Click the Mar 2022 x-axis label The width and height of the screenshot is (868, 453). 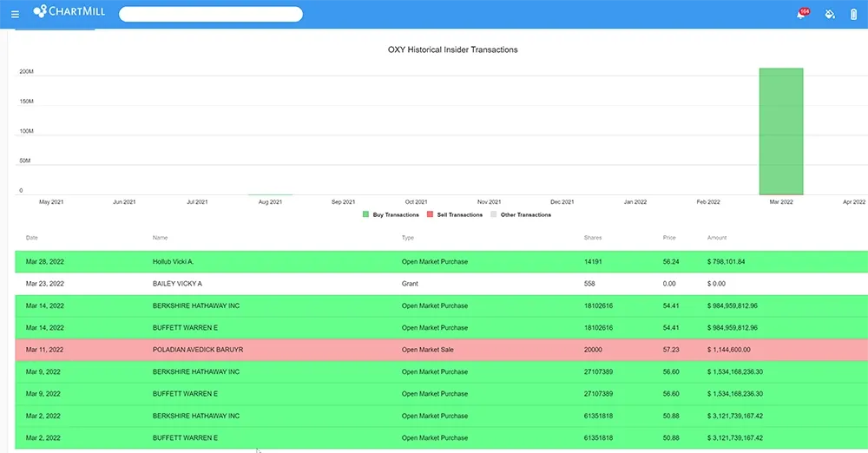point(781,202)
